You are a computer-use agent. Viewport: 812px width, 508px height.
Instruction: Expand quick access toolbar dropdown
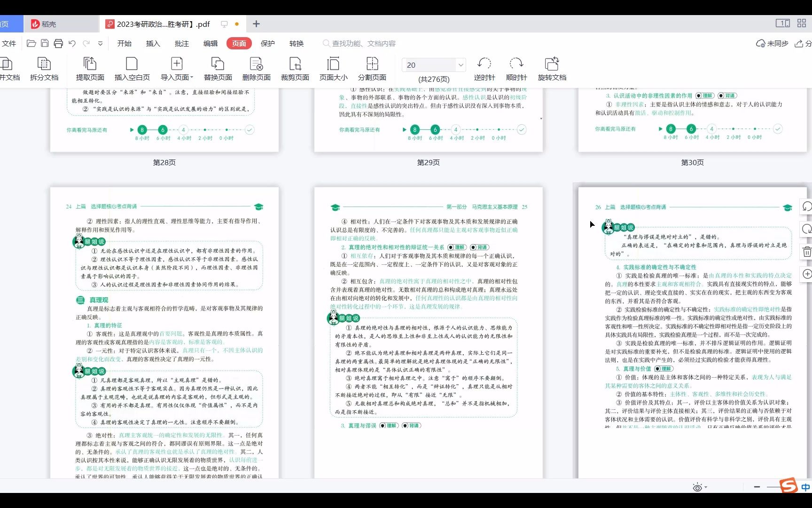tap(100, 43)
